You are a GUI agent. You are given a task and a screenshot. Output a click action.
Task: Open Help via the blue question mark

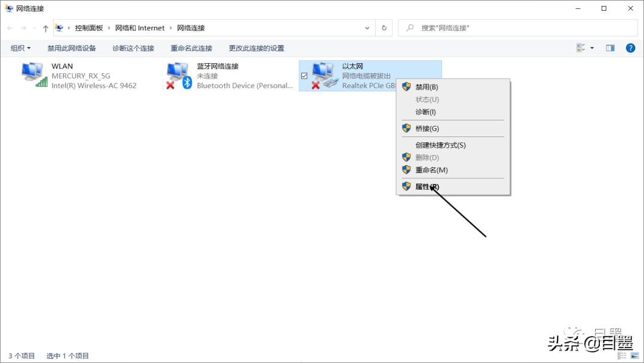click(630, 48)
